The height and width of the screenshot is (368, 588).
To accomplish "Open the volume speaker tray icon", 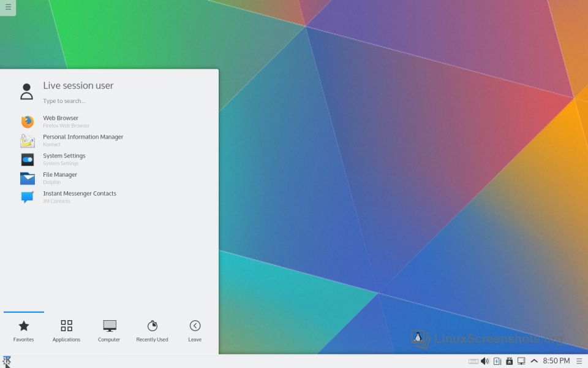I will pos(484,361).
